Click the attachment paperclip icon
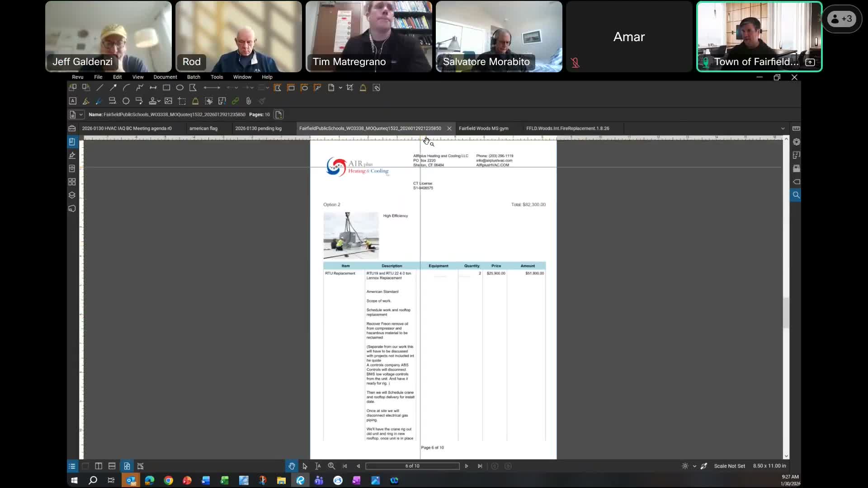This screenshot has width=868, height=488. 248,101
